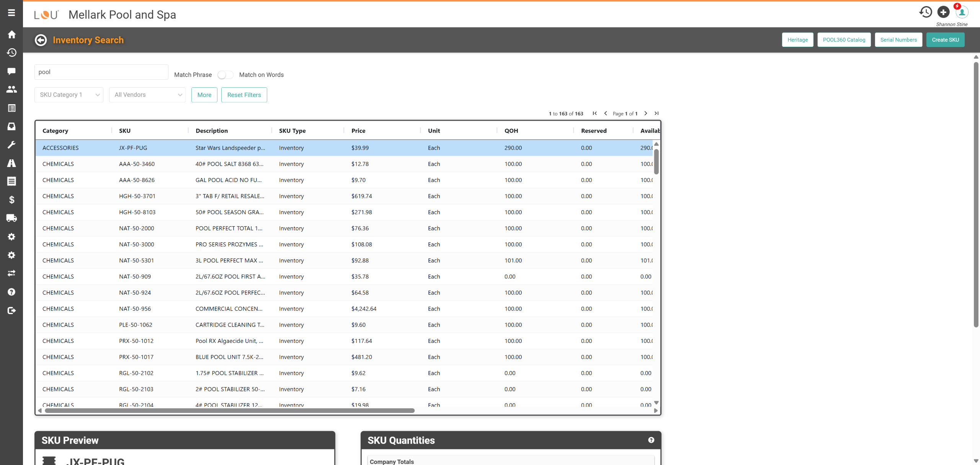Screen dimensions: 980x465
Task: Sort by the Price column header
Action: click(x=358, y=131)
